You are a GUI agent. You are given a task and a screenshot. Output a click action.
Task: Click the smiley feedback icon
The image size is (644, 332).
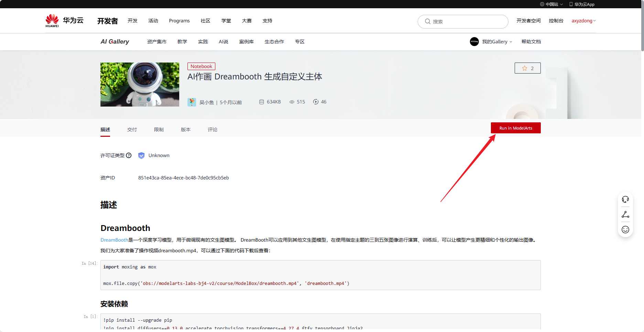625,230
